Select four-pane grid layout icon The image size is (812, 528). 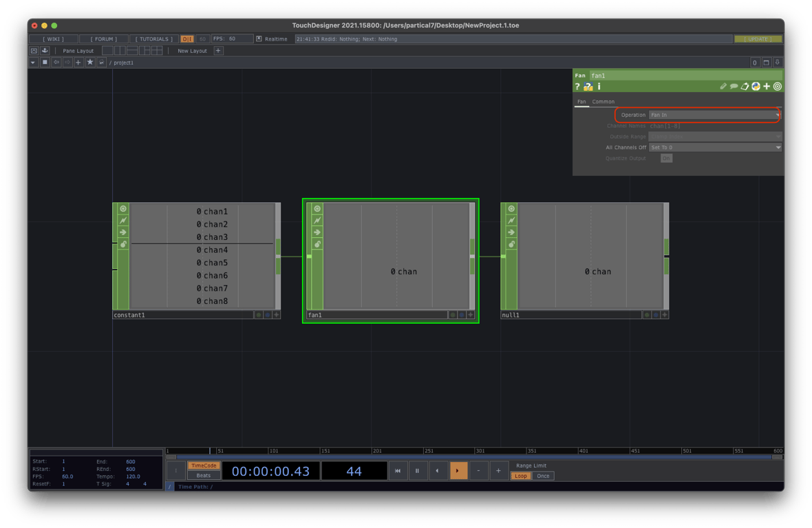point(157,51)
